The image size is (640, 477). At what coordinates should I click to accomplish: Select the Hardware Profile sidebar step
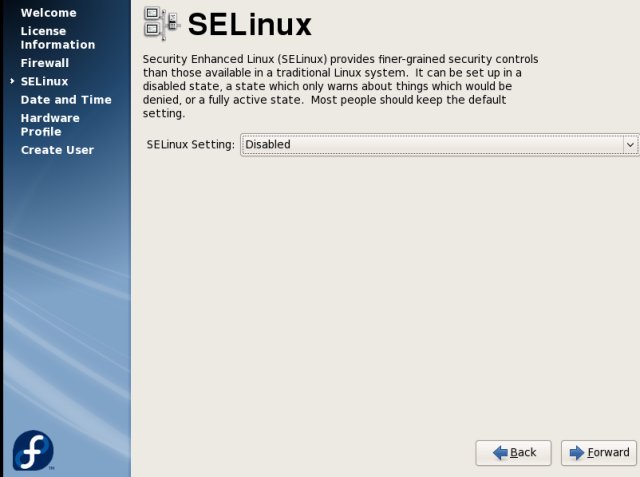[50, 125]
